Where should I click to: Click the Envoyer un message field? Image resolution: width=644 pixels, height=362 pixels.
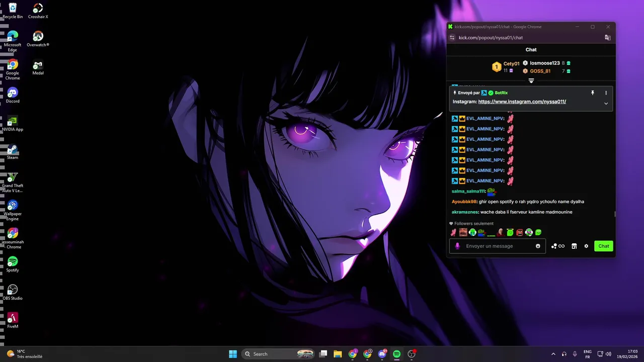pyautogui.click(x=497, y=246)
